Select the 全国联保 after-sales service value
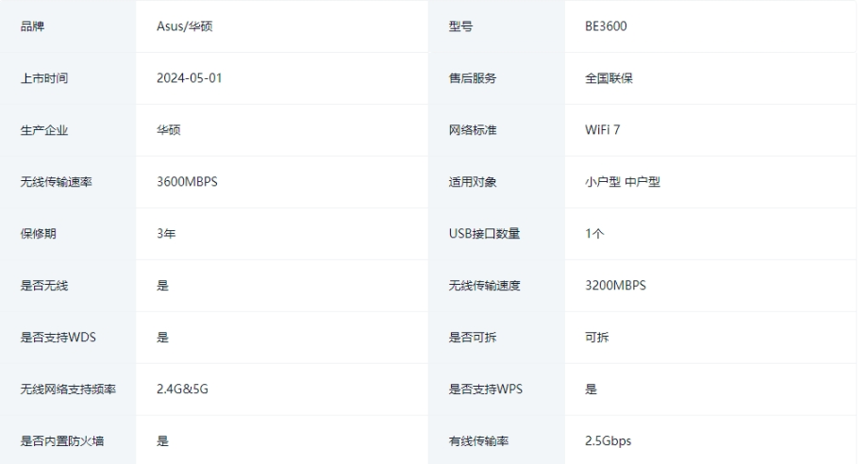This screenshot has width=868, height=464. click(x=609, y=78)
